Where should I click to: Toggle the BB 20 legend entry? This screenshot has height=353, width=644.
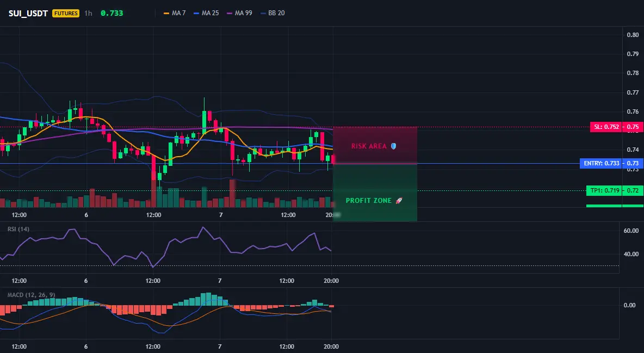click(x=273, y=13)
